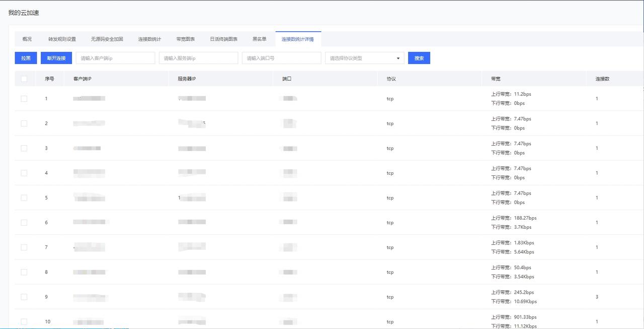This screenshot has width=644, height=329.
Task: Select the checkbox for row 9
Action: click(24, 297)
